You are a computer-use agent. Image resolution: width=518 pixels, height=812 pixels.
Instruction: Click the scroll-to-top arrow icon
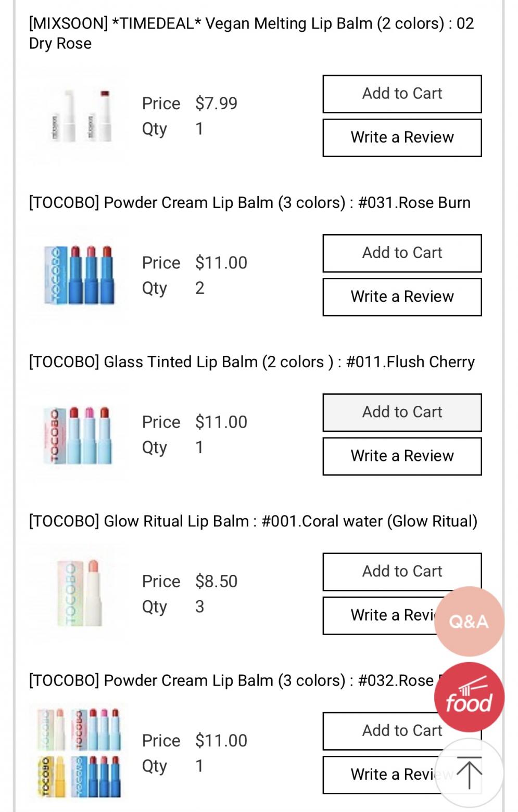pos(469,773)
